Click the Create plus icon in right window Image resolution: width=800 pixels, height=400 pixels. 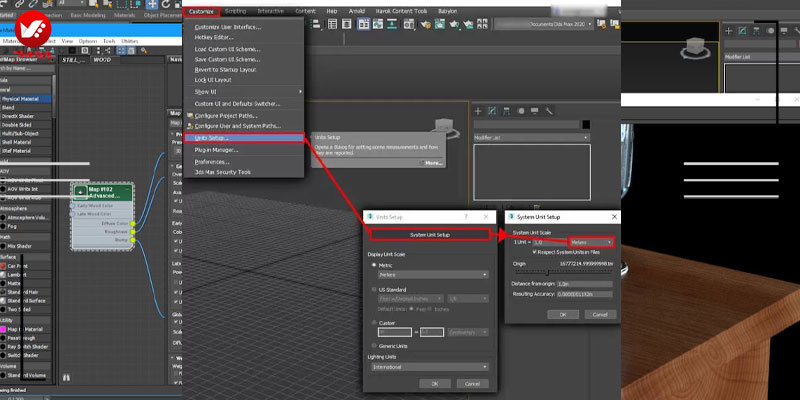click(729, 31)
